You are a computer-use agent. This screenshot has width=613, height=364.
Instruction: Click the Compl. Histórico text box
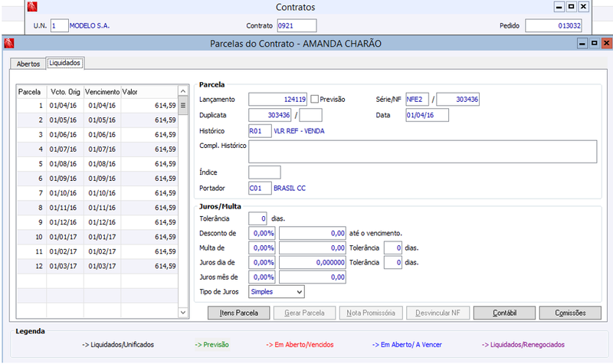423,152
